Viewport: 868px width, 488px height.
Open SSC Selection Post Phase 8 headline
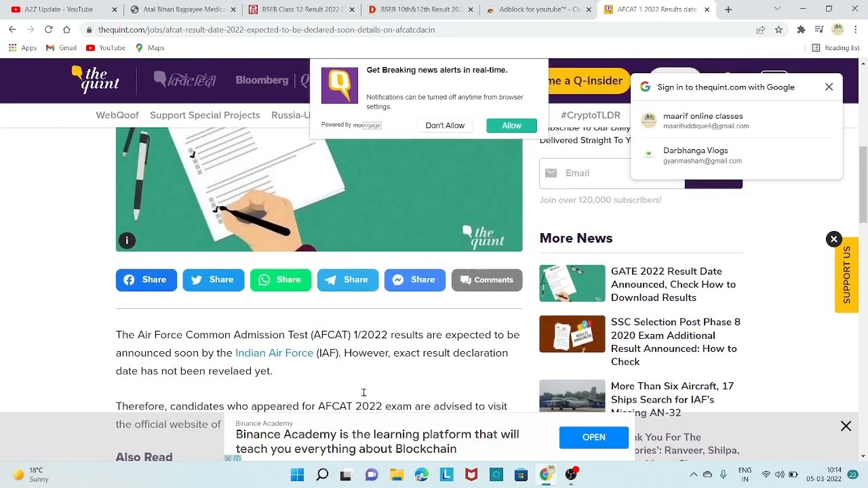coord(675,342)
